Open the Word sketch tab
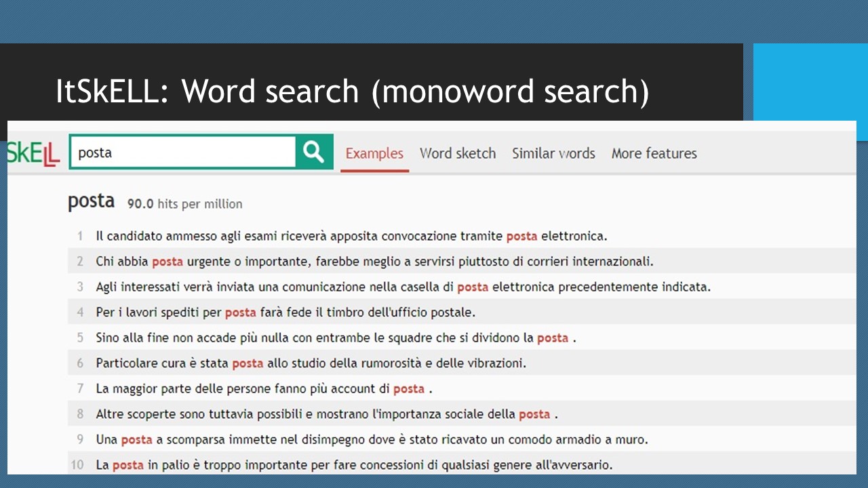Viewport: 868px width, 488px height. coord(458,154)
